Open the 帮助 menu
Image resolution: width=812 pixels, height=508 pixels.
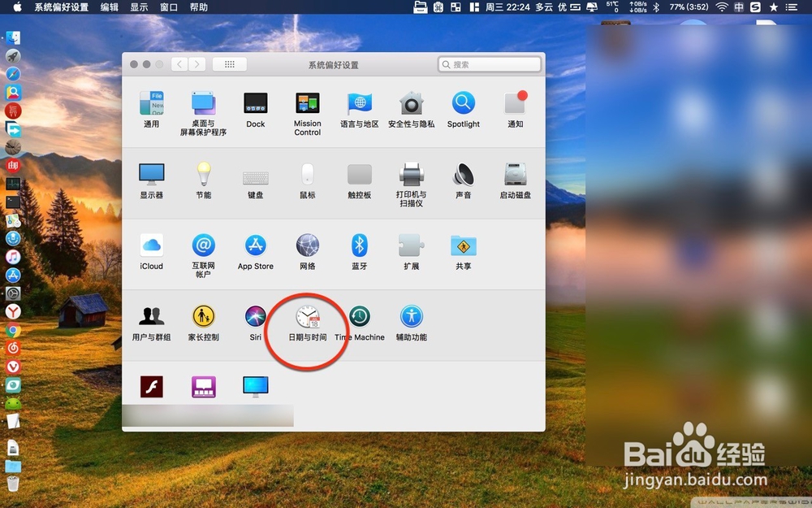tap(201, 7)
